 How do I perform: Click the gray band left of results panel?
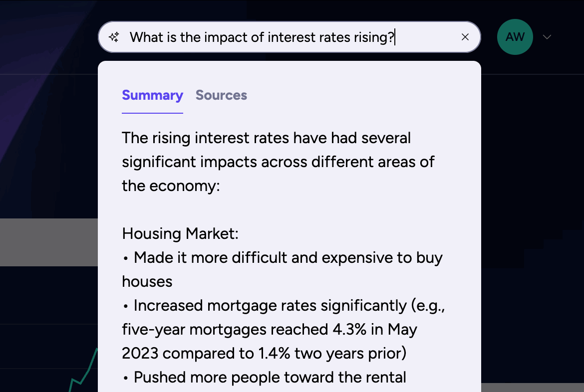pyautogui.click(x=48, y=242)
